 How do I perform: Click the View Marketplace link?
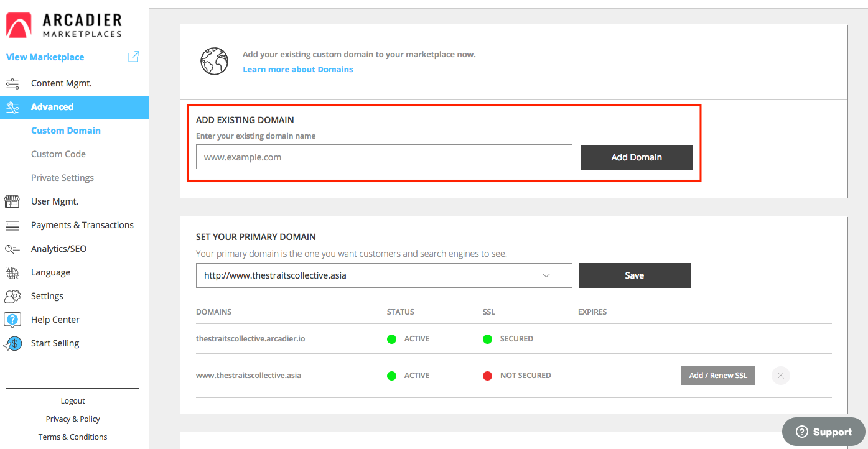[45, 57]
